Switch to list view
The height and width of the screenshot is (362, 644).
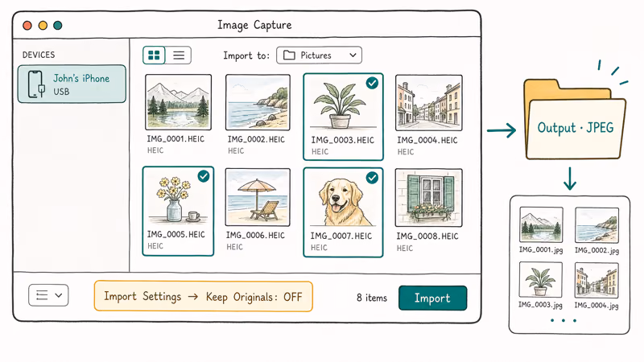179,55
